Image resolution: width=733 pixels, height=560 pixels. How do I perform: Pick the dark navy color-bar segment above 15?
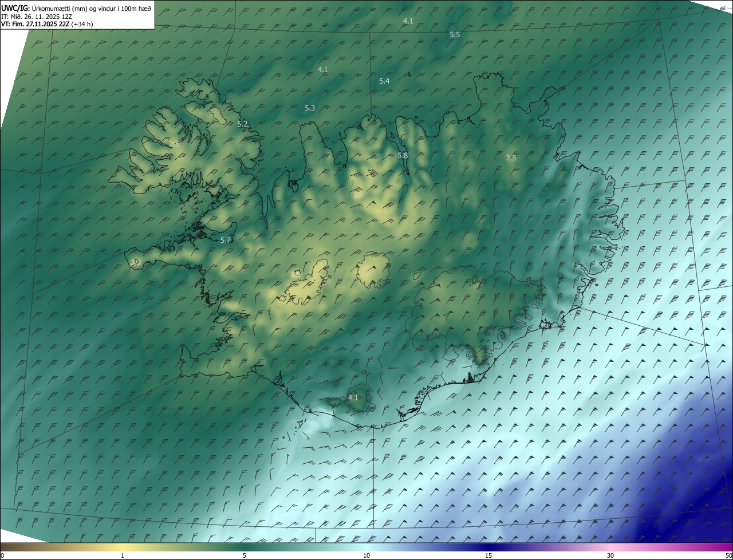(488, 547)
